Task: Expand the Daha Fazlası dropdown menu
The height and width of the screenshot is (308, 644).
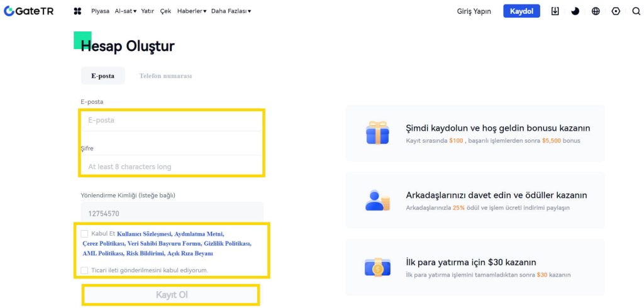Action: 231,11
